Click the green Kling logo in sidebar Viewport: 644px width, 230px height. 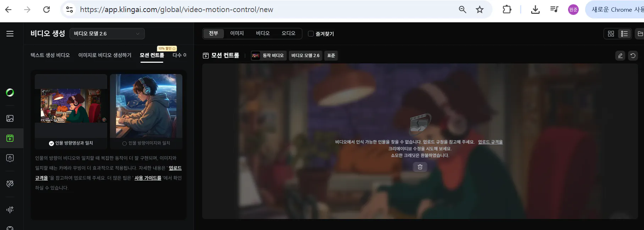[x=10, y=92]
